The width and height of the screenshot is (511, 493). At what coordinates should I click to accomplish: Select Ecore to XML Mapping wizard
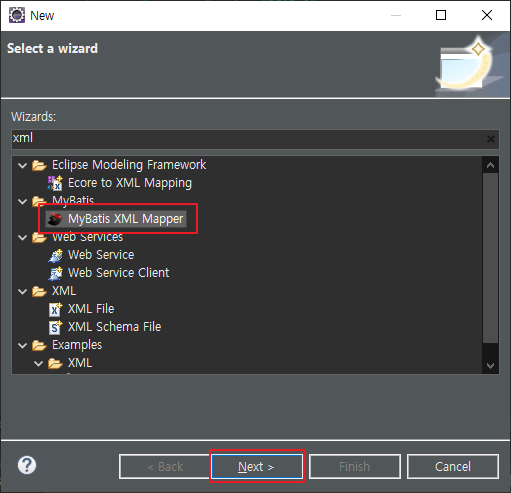pos(130,183)
